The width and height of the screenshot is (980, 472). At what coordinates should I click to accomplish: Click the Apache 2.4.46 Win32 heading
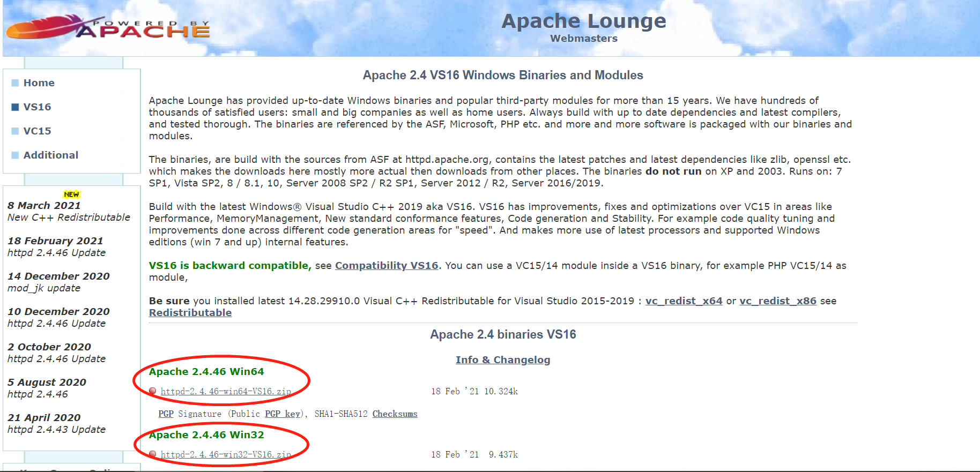206,435
